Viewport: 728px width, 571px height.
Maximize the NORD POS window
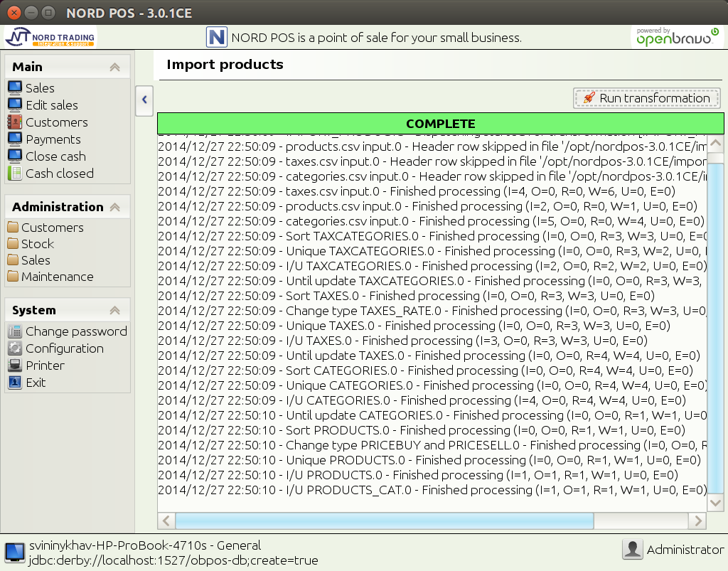point(48,13)
